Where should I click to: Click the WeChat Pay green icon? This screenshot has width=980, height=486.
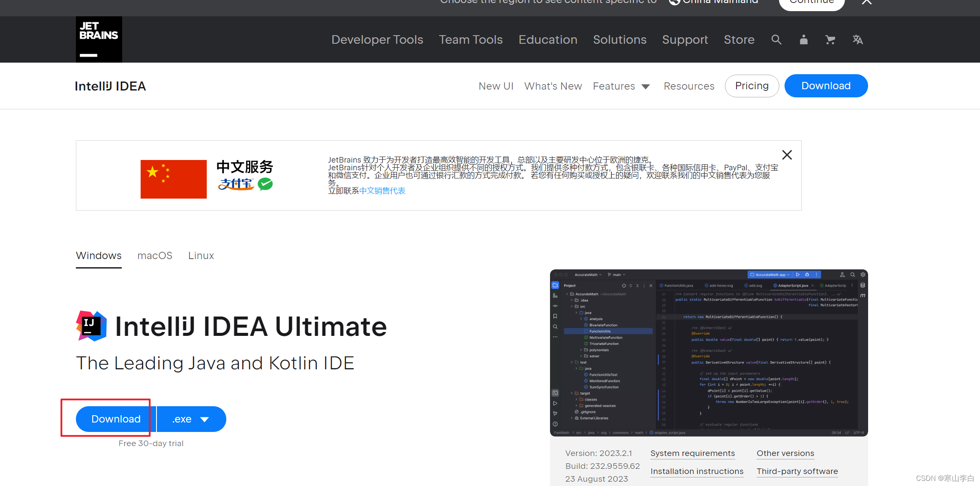click(x=265, y=184)
